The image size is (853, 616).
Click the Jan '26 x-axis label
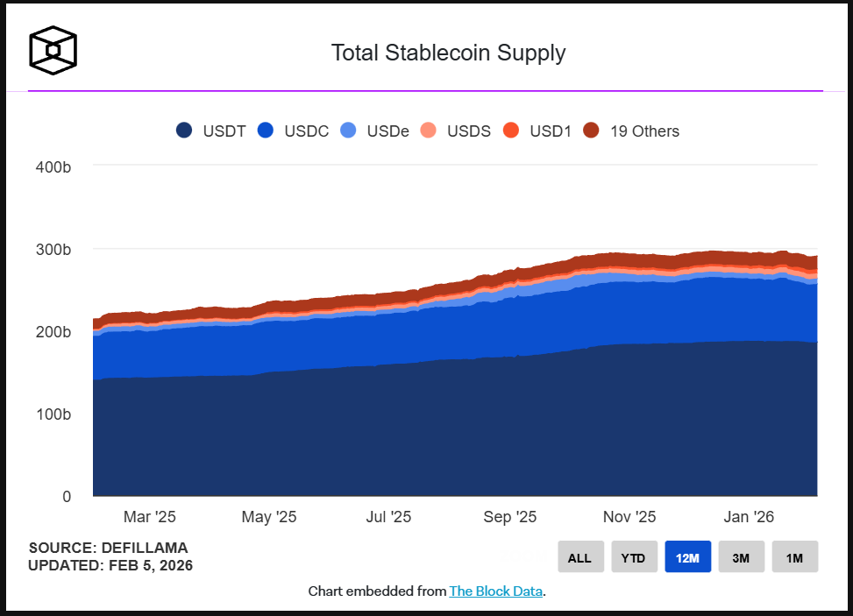(749, 517)
